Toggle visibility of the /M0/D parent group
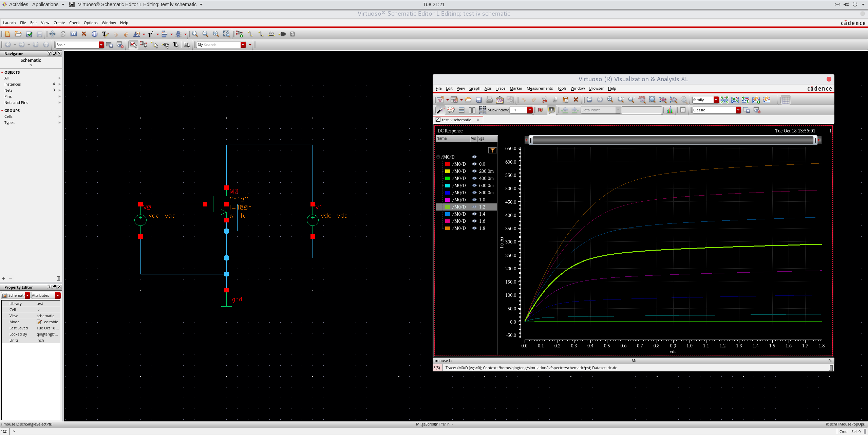 click(474, 157)
